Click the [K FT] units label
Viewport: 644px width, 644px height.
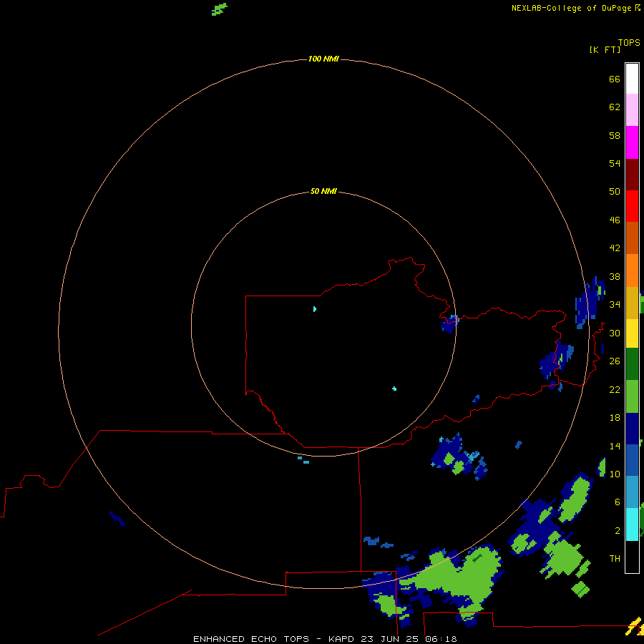click(x=605, y=50)
